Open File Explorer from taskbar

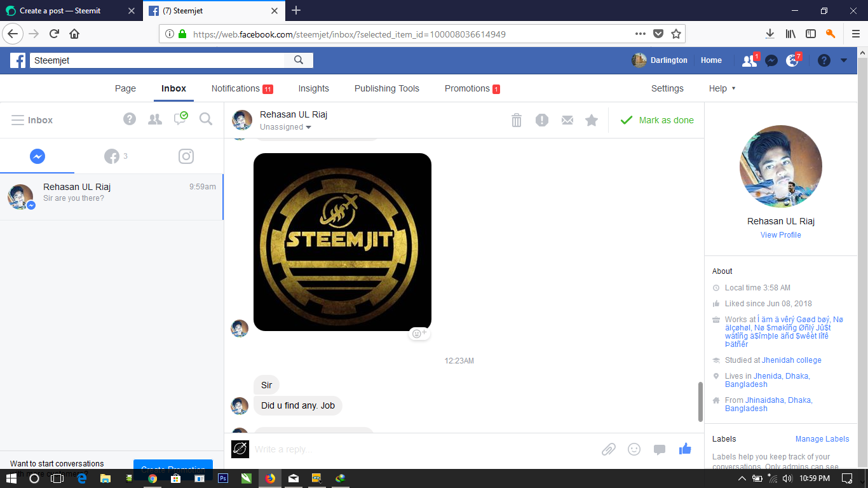pos(105,478)
